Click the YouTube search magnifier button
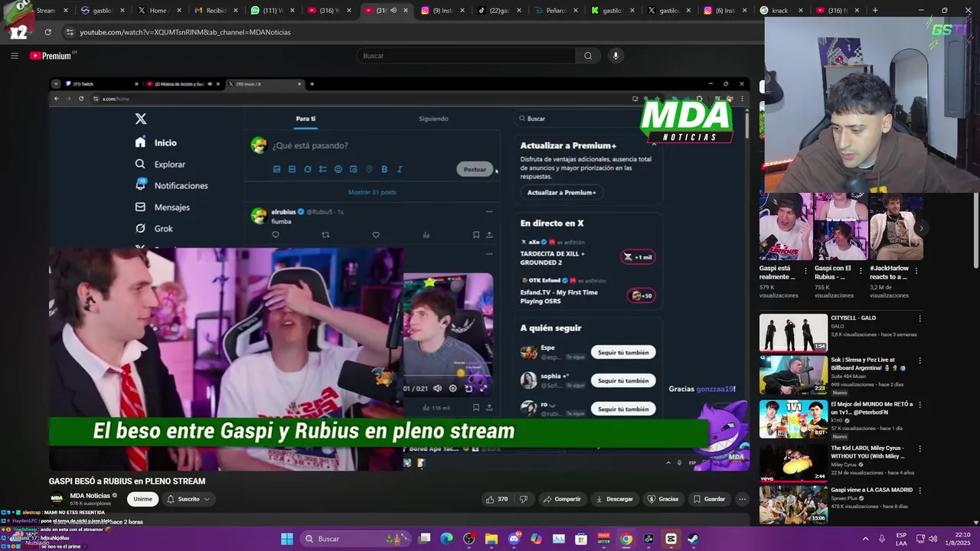980x551 pixels. point(588,56)
